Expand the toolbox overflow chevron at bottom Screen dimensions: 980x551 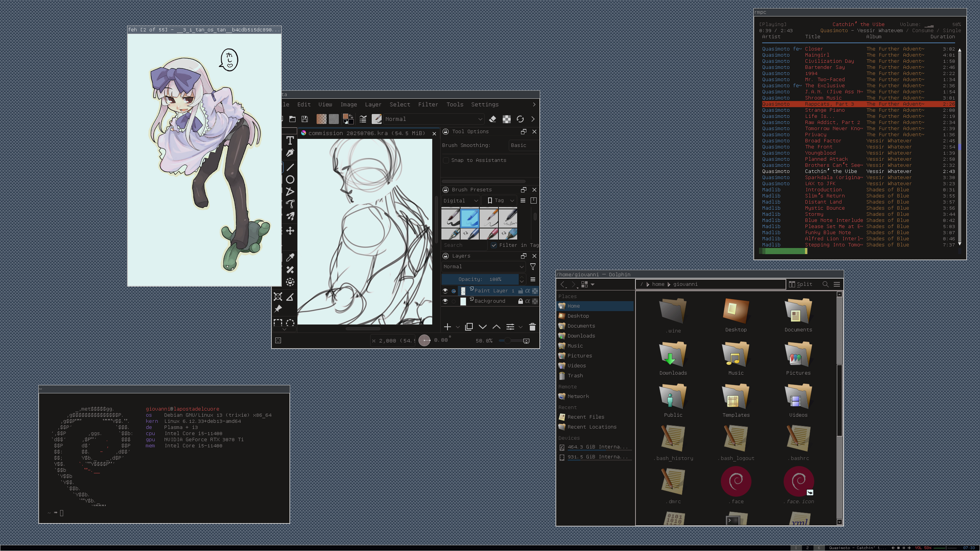click(x=284, y=329)
